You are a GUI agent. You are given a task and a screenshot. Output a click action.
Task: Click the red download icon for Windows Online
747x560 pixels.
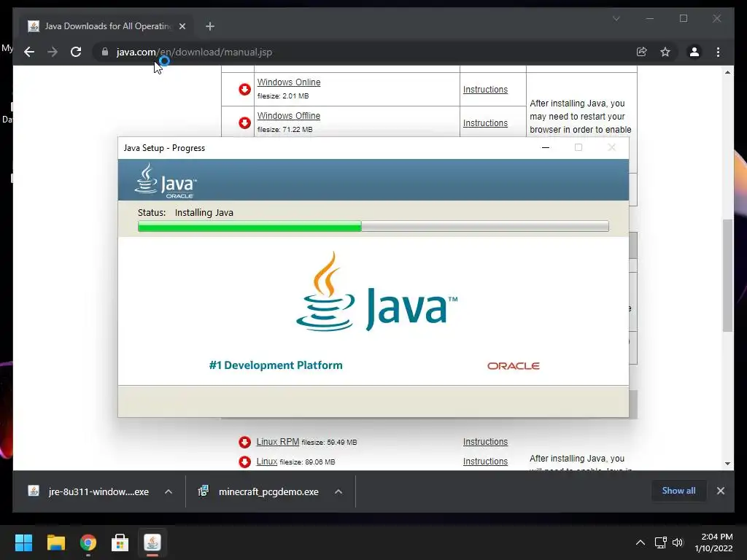pos(244,89)
